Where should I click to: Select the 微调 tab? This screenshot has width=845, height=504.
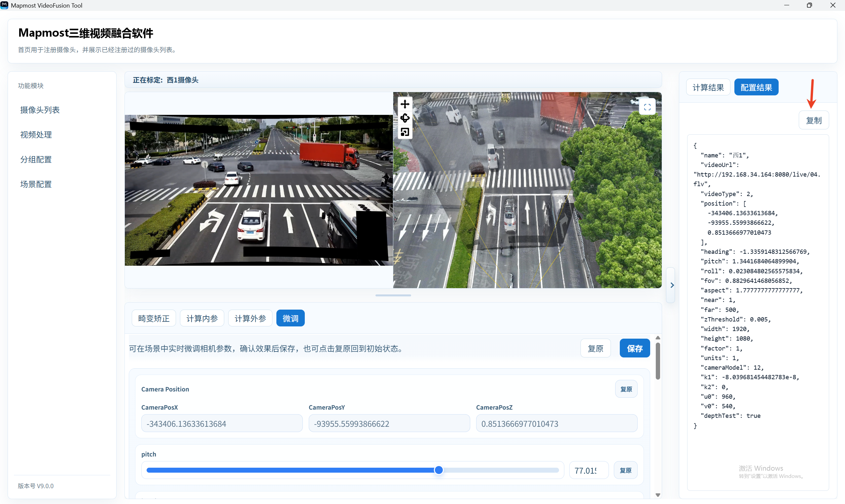(291, 318)
